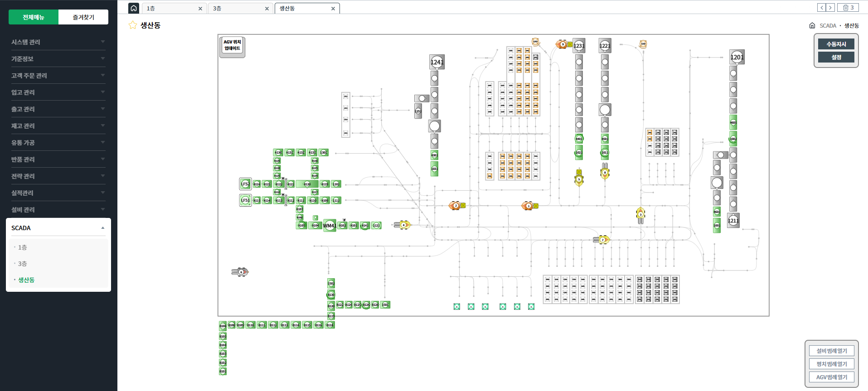The image size is (868, 391).
Task: Select AGV number 9 near station 1231
Action: coord(563,44)
